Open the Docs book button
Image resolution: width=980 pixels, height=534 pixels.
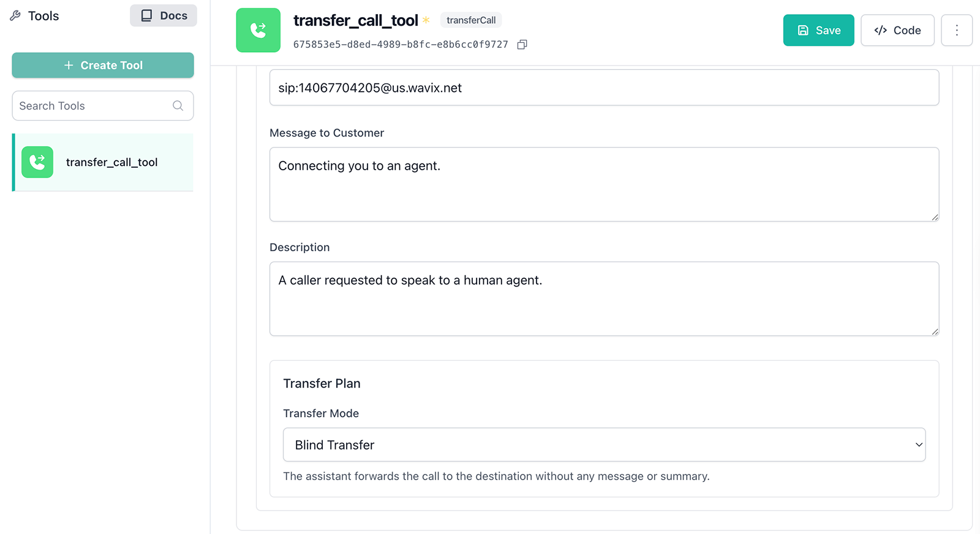(x=163, y=16)
